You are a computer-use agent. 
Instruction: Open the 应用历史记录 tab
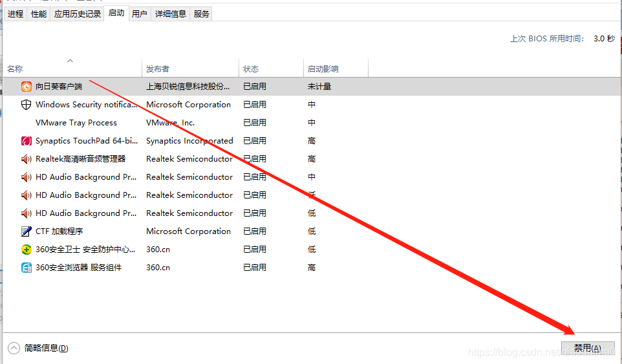78,14
